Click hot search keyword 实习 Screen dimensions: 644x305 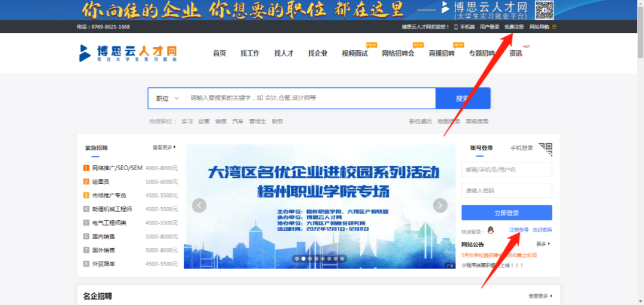pyautogui.click(x=187, y=121)
